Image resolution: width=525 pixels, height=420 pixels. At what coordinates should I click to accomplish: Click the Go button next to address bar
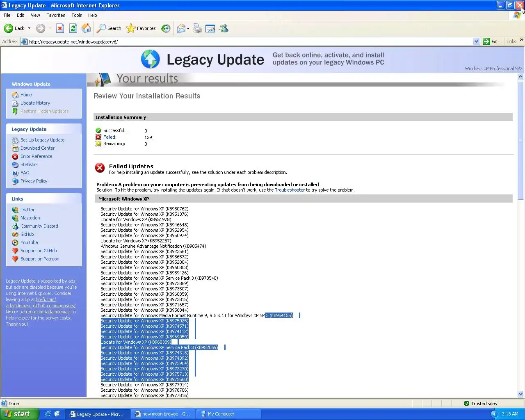[x=491, y=41]
